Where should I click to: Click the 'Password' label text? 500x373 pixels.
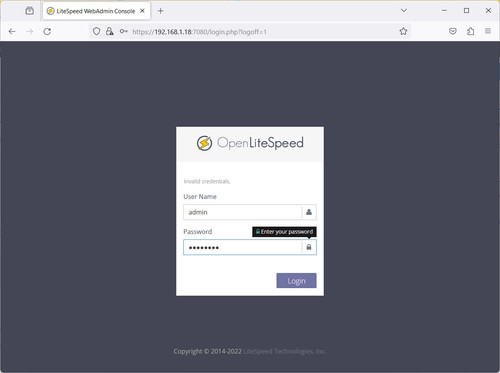(198, 232)
